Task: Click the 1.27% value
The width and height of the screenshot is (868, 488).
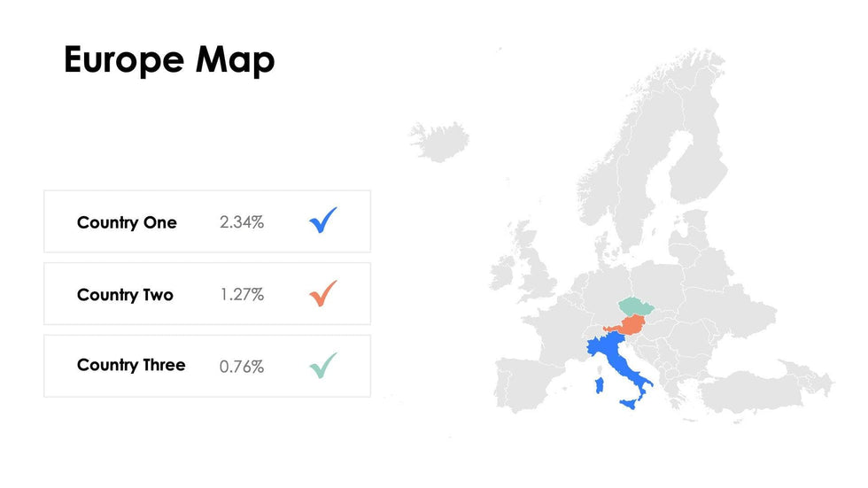Action: pyautogui.click(x=242, y=295)
